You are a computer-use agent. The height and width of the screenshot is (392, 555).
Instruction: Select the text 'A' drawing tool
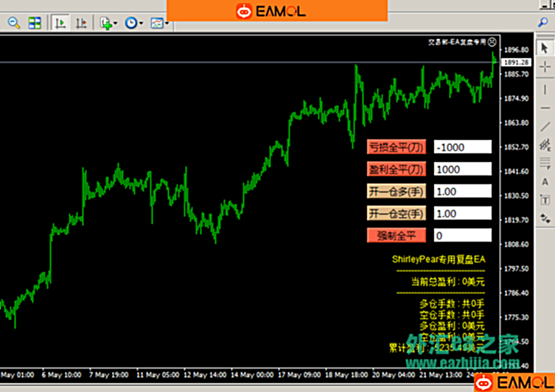click(545, 181)
